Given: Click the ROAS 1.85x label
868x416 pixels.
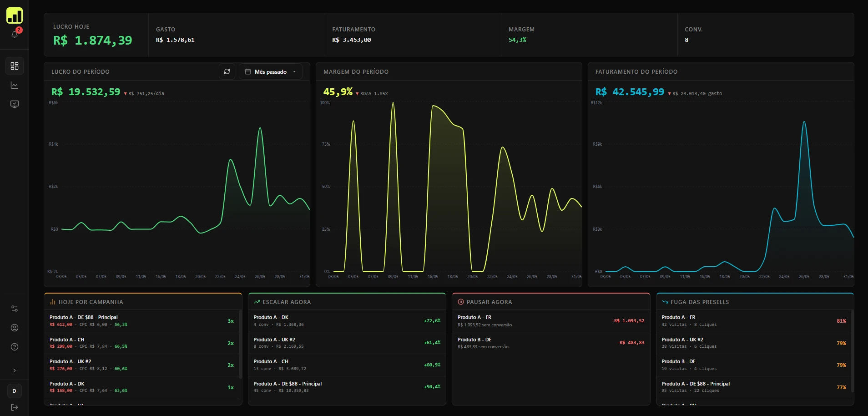Looking at the screenshot, I should (x=374, y=94).
